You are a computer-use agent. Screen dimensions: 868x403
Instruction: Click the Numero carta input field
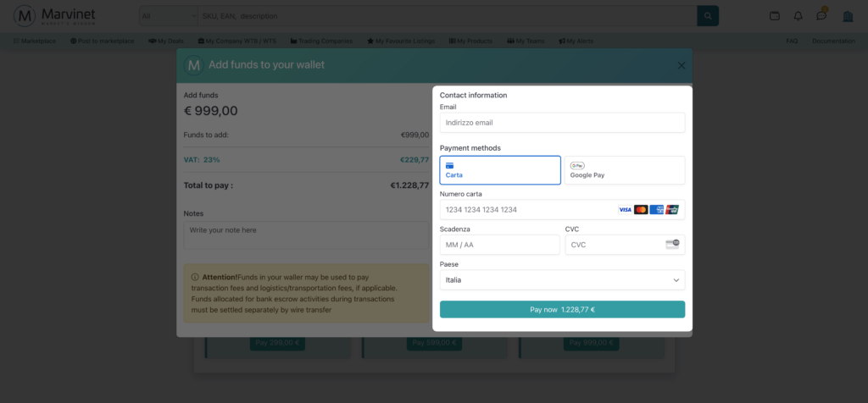pos(526,209)
